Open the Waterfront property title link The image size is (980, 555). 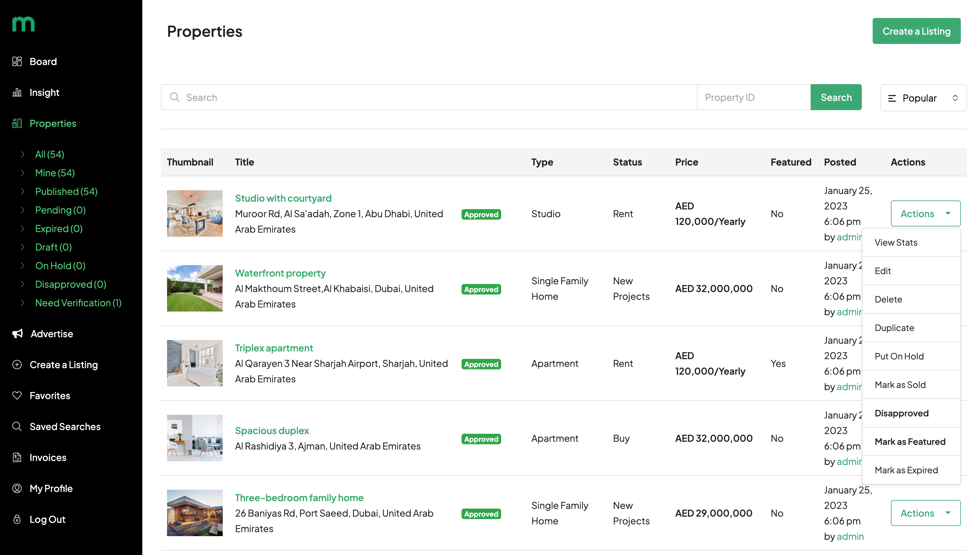click(x=280, y=273)
